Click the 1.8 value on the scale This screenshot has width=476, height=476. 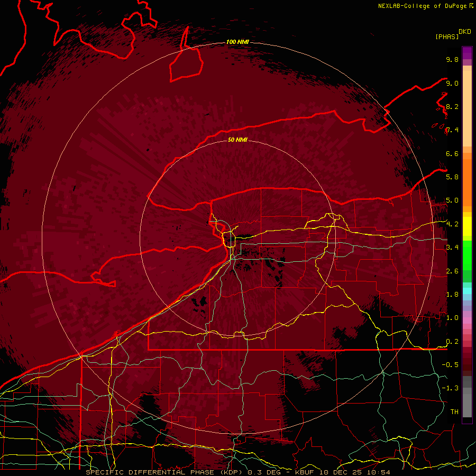tap(452, 294)
